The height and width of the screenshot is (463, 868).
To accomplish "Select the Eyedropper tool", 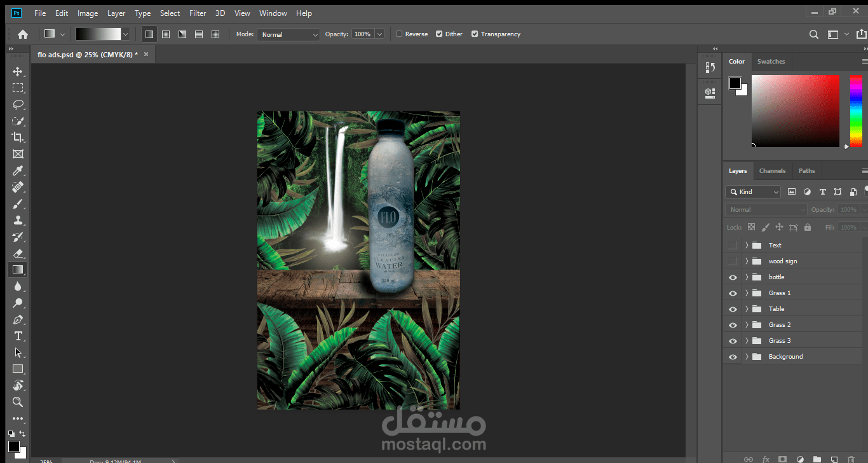I will (18, 170).
